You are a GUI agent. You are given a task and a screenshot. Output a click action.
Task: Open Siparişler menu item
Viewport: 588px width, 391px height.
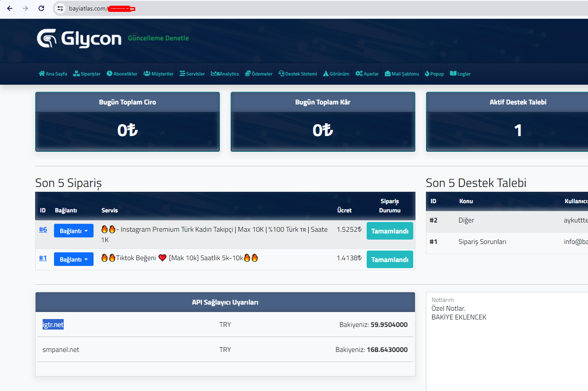click(x=87, y=74)
